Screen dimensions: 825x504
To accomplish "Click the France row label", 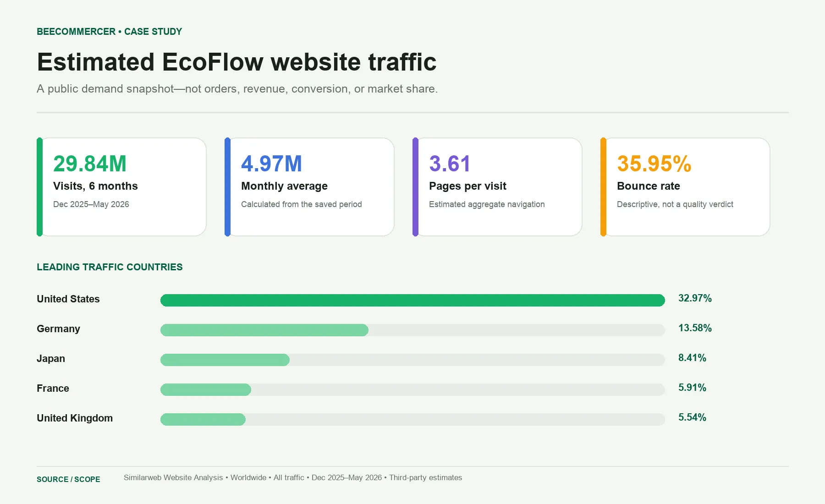I will click(53, 389).
